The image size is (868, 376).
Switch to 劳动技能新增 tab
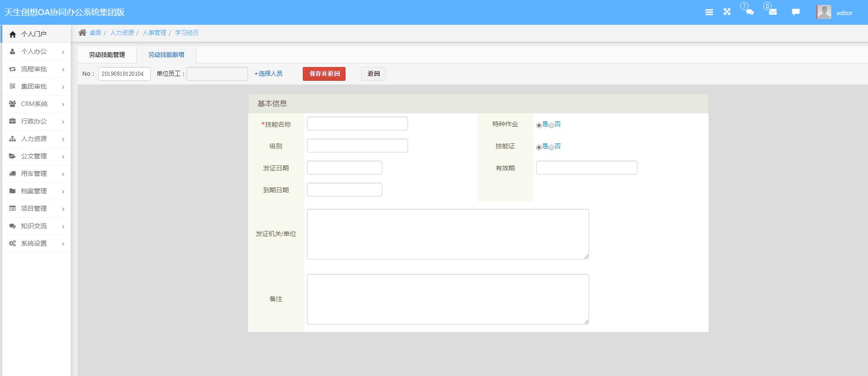pyautogui.click(x=166, y=55)
